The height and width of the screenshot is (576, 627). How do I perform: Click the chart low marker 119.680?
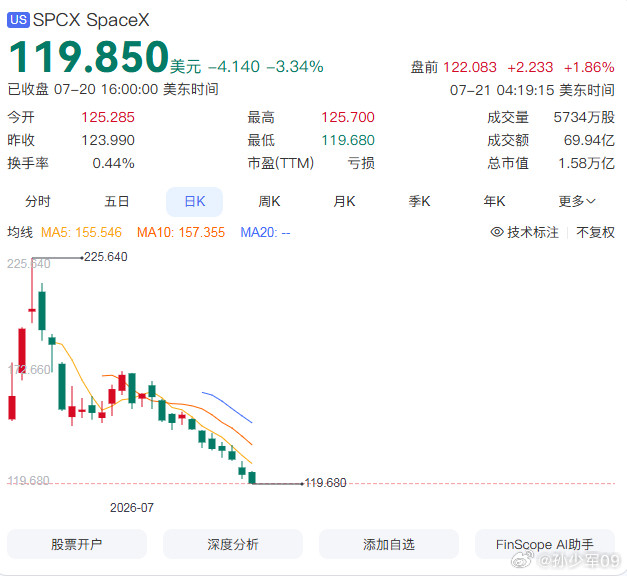point(325,483)
